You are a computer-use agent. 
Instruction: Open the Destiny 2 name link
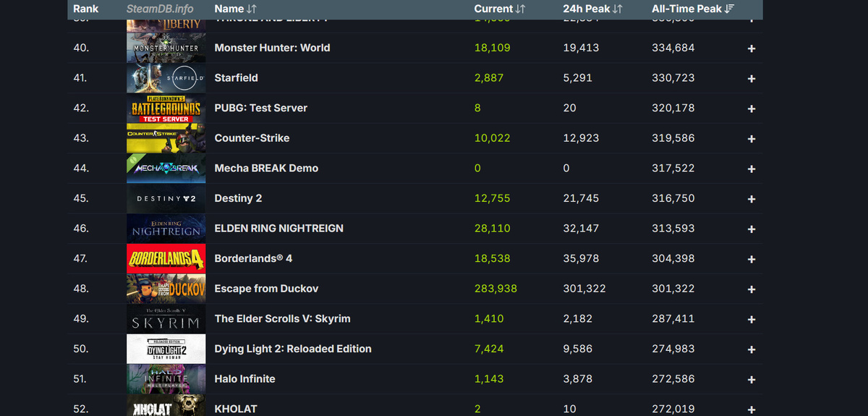(238, 198)
